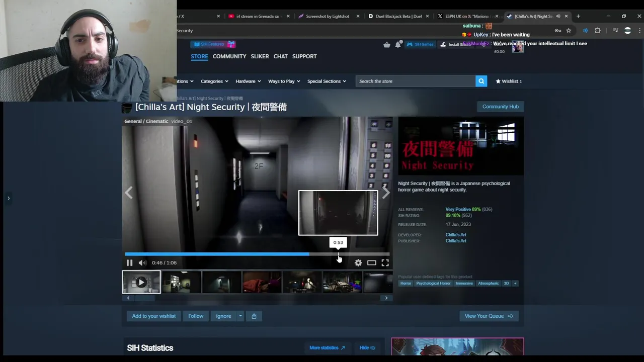Expand the Categories dropdown
The height and width of the screenshot is (362, 644).
pyautogui.click(x=214, y=81)
